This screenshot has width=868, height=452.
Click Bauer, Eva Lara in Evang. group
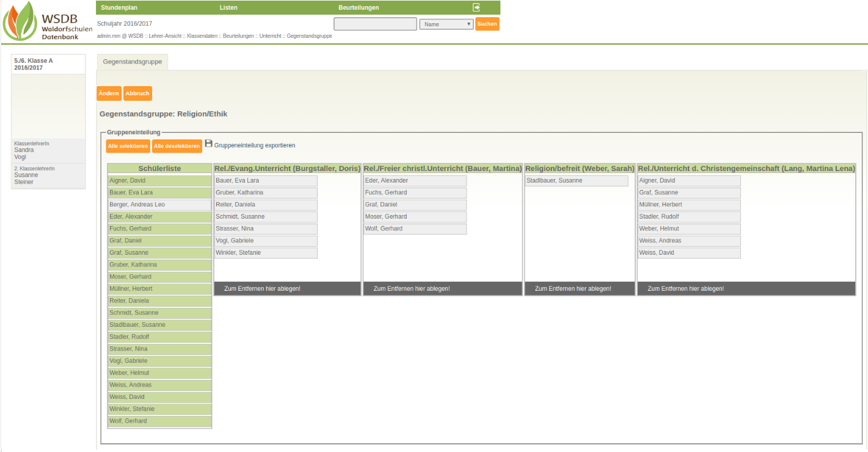[x=266, y=181]
